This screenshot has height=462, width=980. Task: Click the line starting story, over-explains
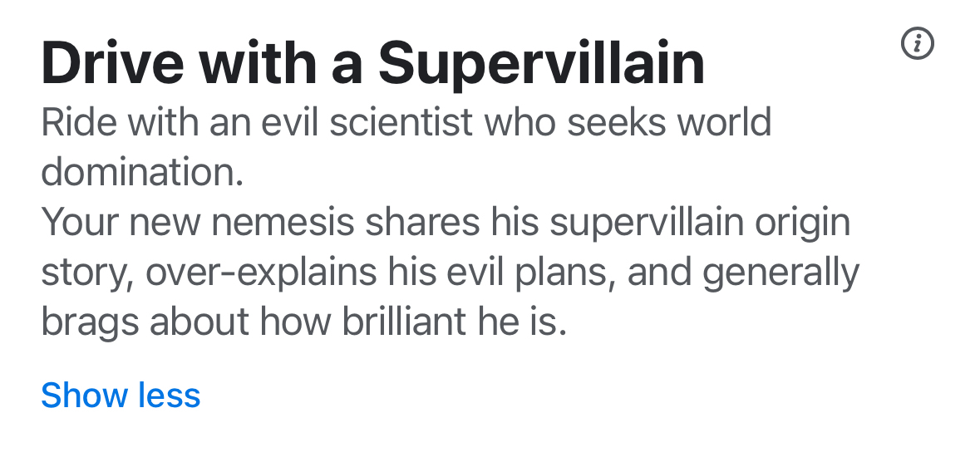(x=449, y=273)
